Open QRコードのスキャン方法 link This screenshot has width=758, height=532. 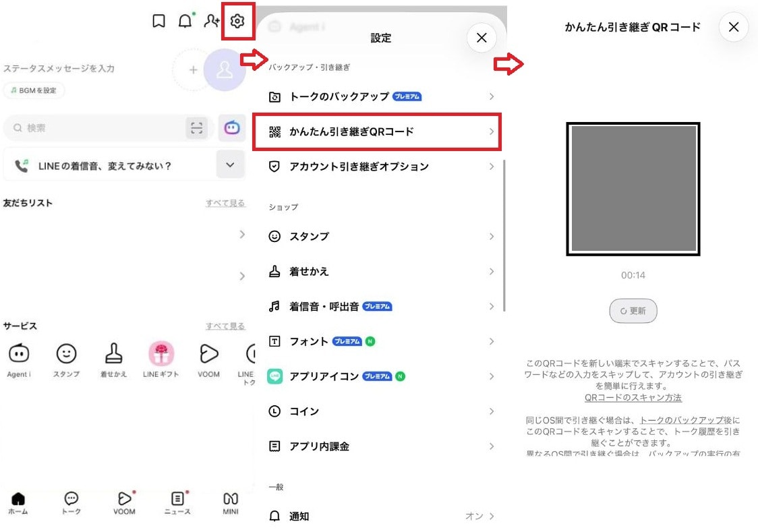pyautogui.click(x=633, y=398)
